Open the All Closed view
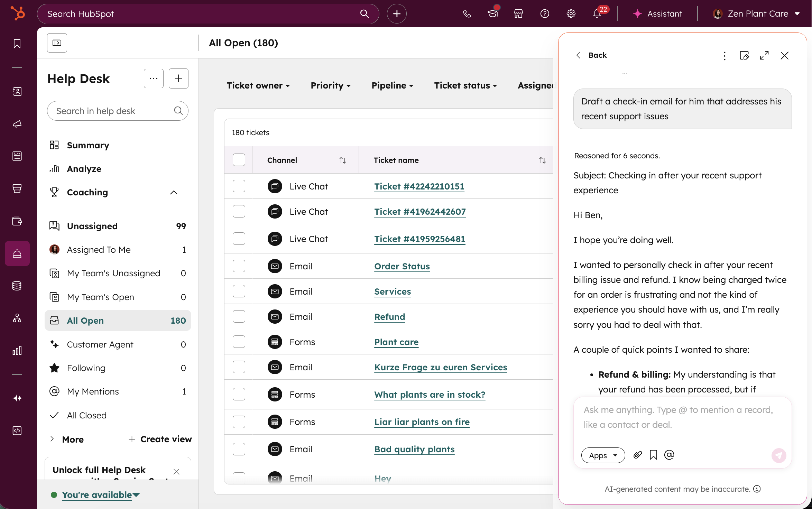This screenshot has width=812, height=509. [87, 415]
